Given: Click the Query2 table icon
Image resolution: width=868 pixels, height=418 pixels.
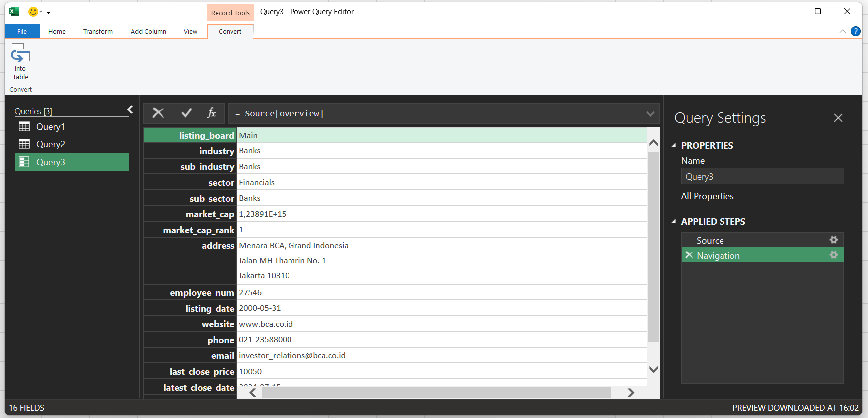Looking at the screenshot, I should pyautogui.click(x=24, y=144).
